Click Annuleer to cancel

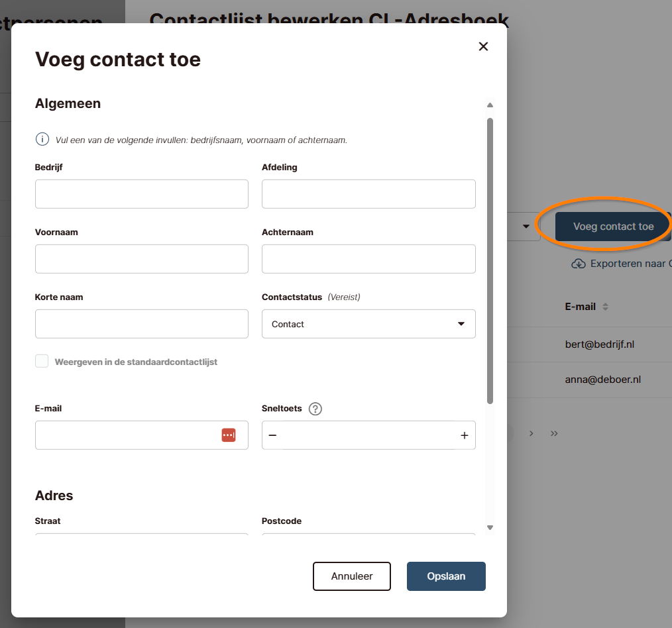coord(352,576)
